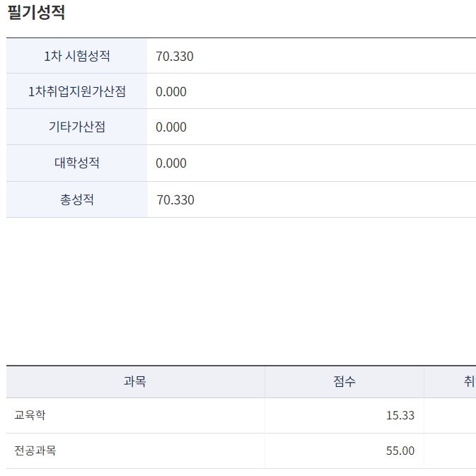Select the 대학성적 row label

pos(77,163)
